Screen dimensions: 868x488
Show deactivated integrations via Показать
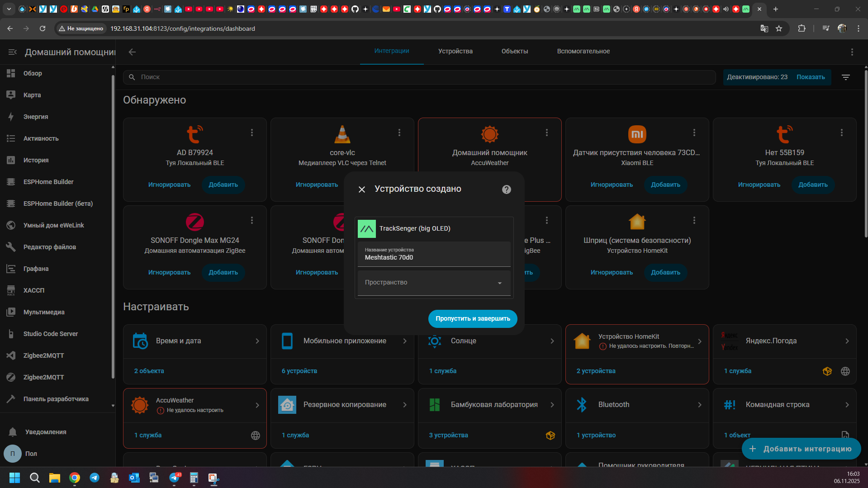point(810,77)
